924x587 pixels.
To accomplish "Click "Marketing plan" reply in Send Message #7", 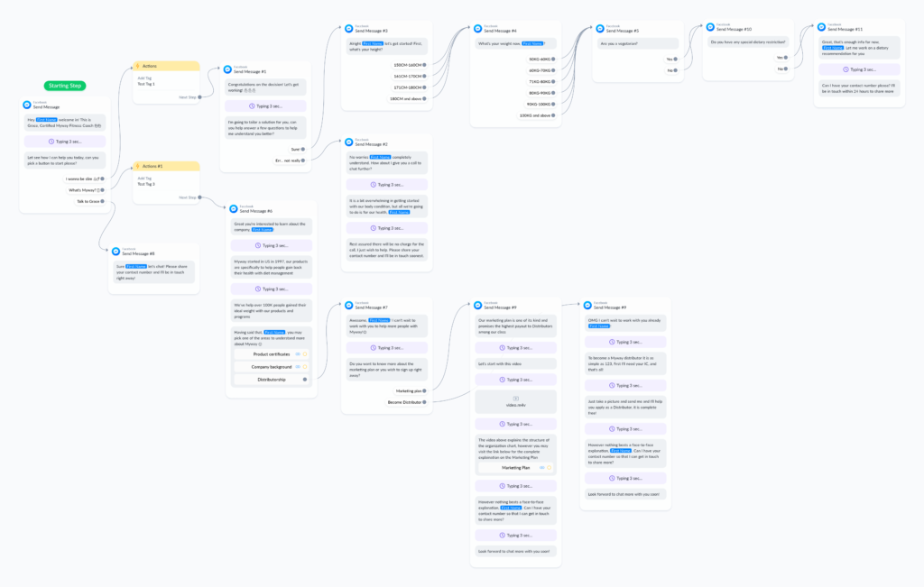I will [x=411, y=391].
